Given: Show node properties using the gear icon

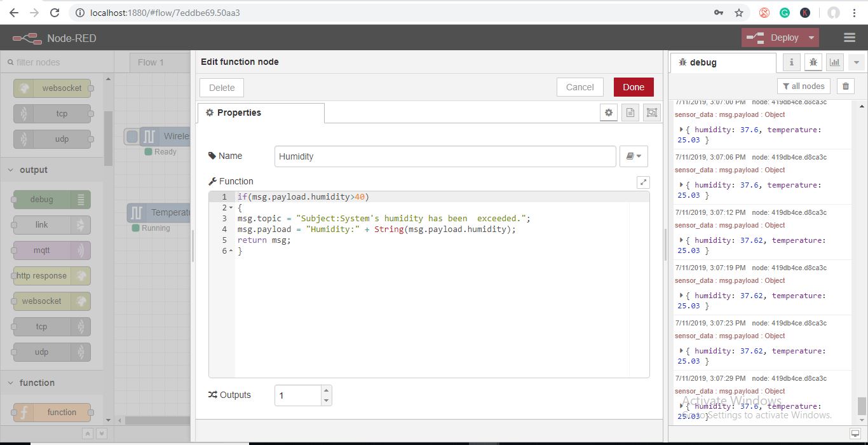Looking at the screenshot, I should [609, 113].
